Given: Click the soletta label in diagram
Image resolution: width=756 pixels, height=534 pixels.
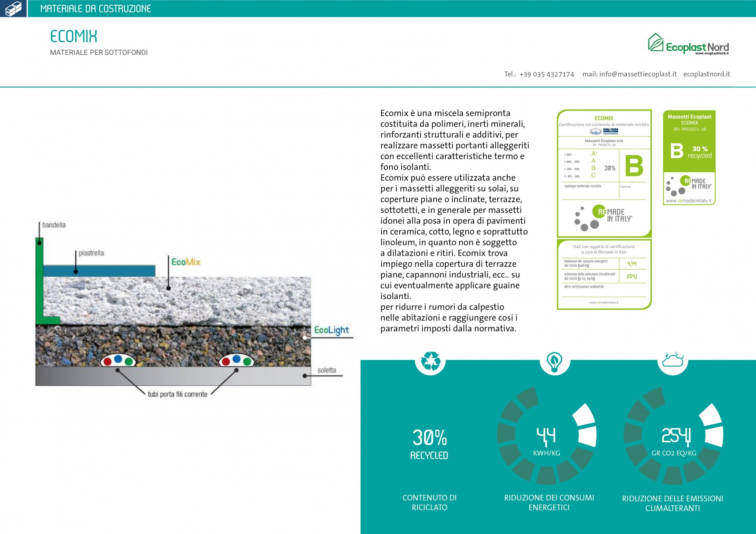Looking at the screenshot, I should click(x=327, y=370).
